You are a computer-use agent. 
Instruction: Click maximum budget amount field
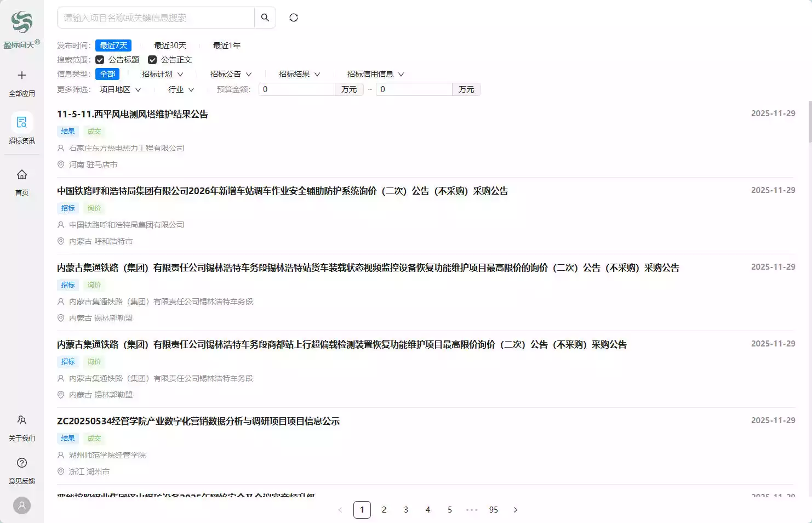[414, 89]
